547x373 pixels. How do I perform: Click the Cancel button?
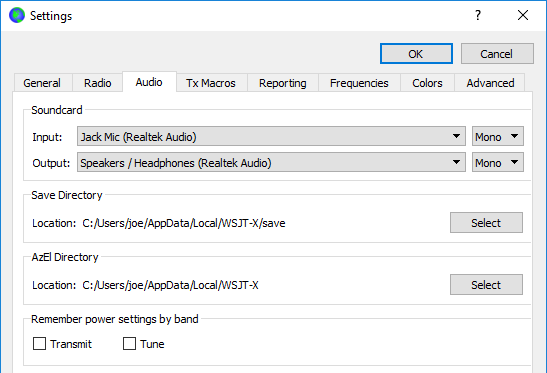click(497, 54)
